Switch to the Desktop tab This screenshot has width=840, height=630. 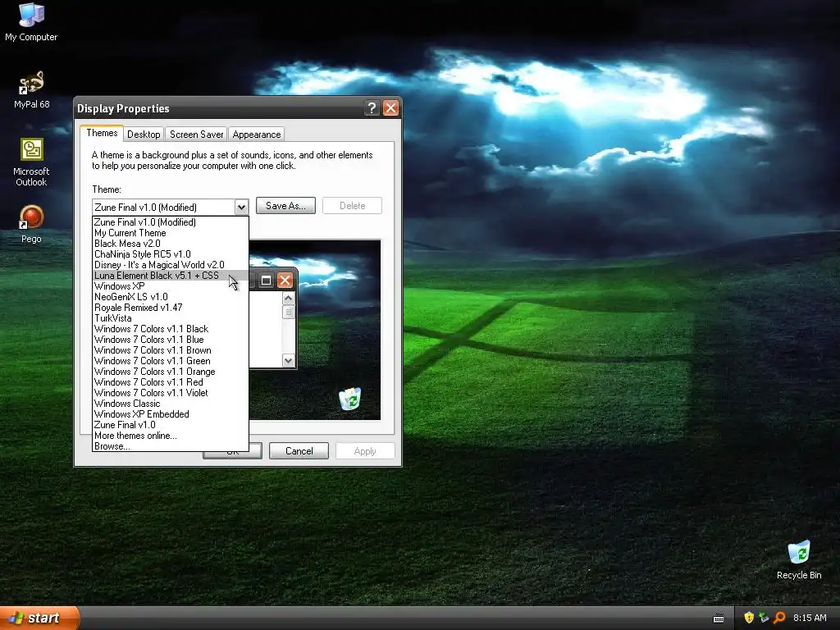click(144, 135)
